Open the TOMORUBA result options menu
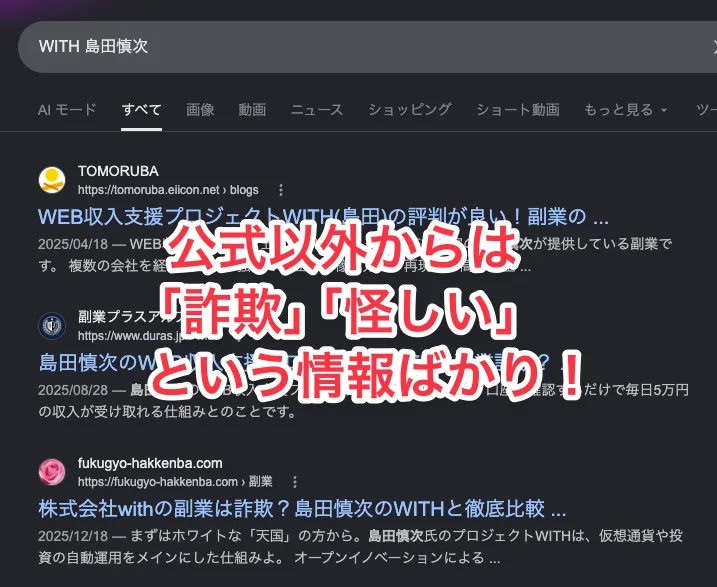 tap(281, 190)
